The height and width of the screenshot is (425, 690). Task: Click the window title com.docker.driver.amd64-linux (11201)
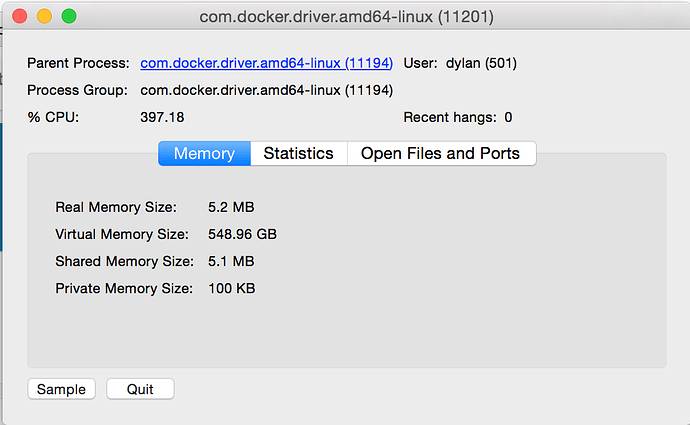[x=346, y=17]
